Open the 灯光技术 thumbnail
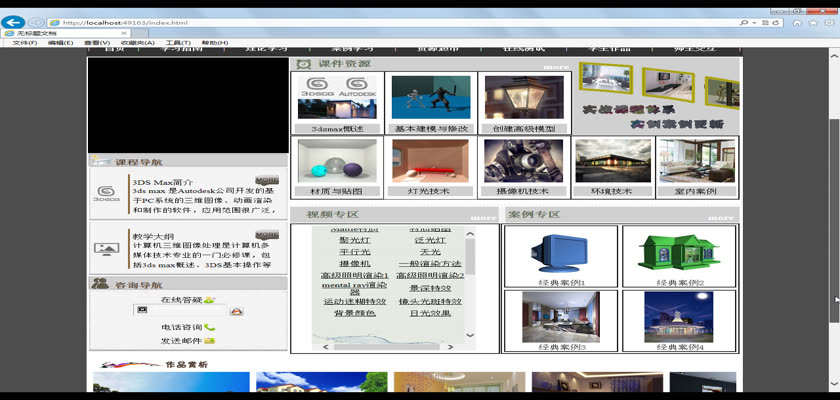Viewport: 840px width, 400px height. pyautogui.click(x=431, y=161)
